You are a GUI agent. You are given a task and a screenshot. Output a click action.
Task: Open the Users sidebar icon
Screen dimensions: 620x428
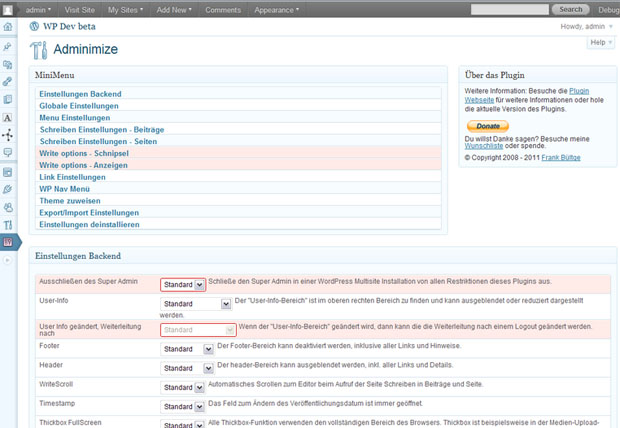click(8, 207)
